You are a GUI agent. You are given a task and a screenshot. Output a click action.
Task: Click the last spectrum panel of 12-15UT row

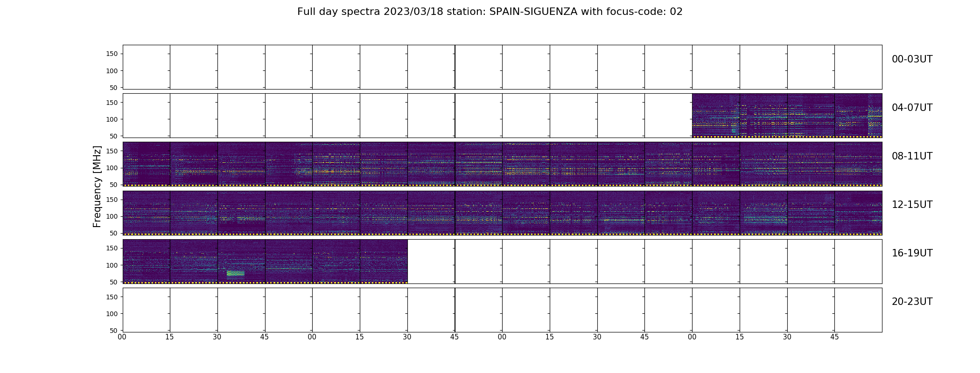coord(858,213)
